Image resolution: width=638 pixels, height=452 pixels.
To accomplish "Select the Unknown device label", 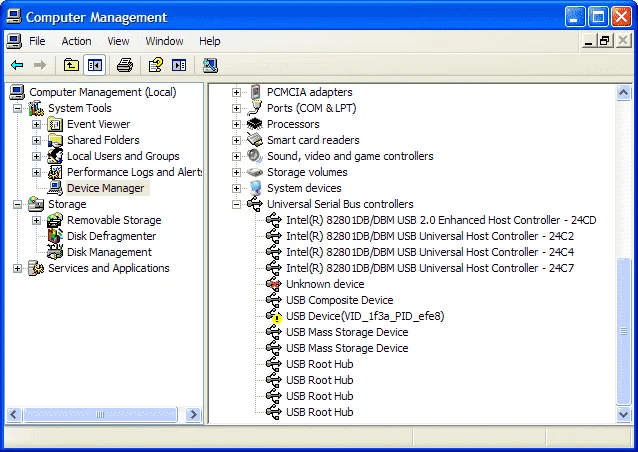I will tap(325, 284).
